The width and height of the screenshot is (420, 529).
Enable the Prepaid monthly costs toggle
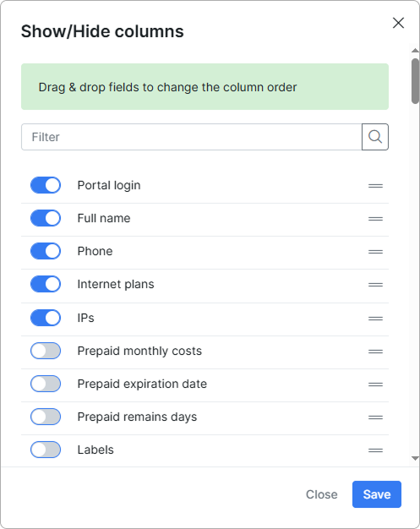(x=46, y=351)
